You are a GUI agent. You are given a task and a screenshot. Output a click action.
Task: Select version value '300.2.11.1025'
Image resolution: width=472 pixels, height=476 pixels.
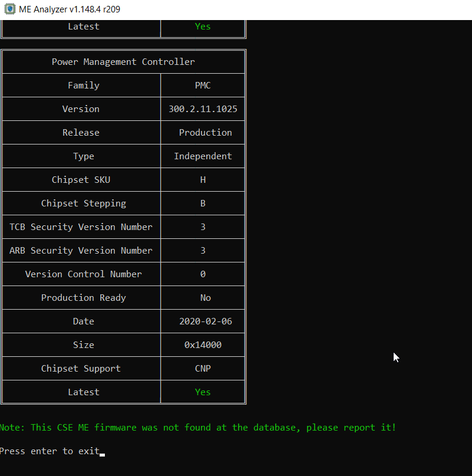pos(203,109)
